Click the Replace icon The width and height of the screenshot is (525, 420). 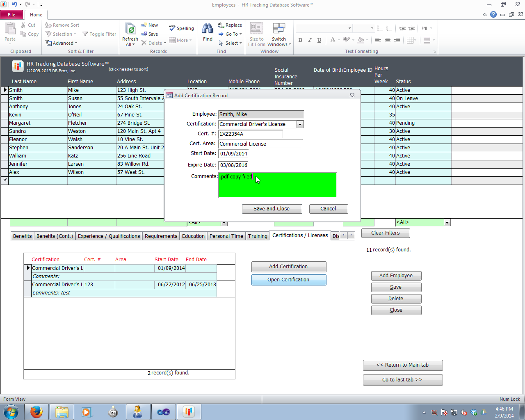point(221,25)
